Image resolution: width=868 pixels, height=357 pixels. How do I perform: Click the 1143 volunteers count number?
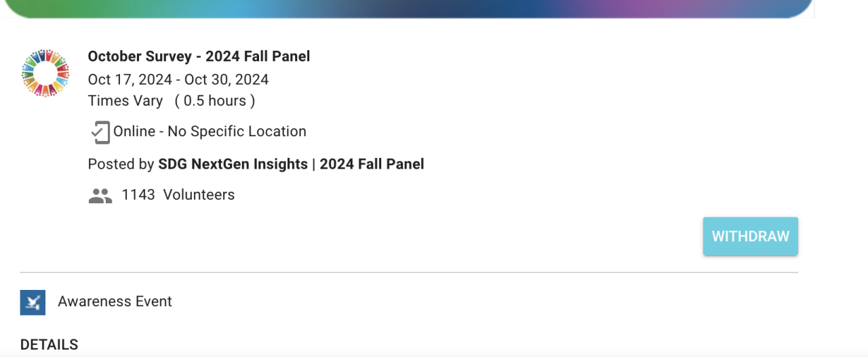(x=138, y=195)
